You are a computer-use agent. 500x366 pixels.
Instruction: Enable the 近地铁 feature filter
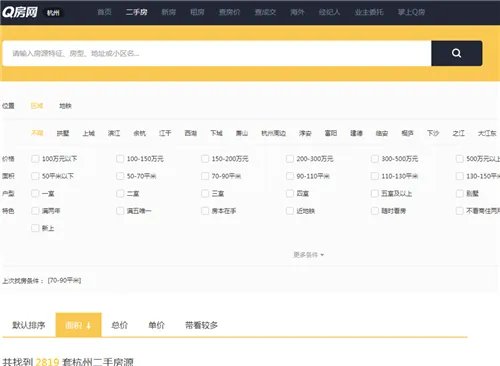coord(290,211)
